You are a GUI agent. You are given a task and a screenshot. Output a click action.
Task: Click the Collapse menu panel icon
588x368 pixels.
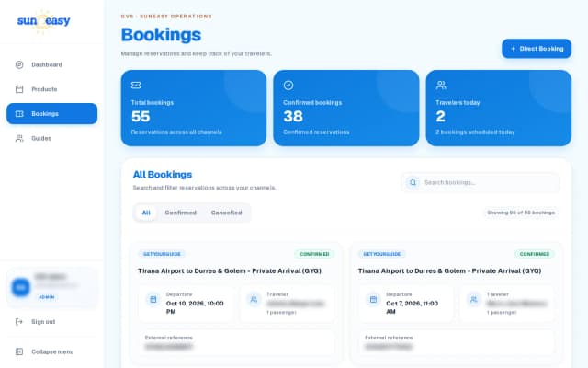pos(19,351)
